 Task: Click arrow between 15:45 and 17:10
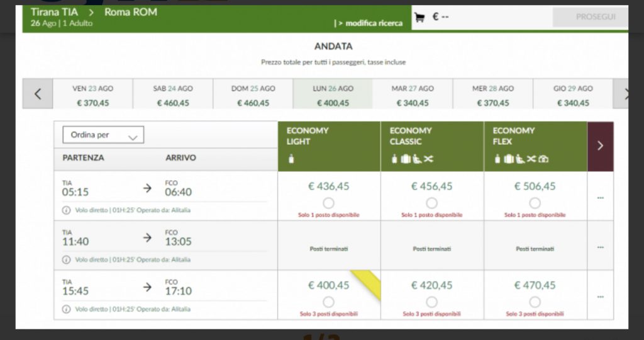tap(147, 287)
